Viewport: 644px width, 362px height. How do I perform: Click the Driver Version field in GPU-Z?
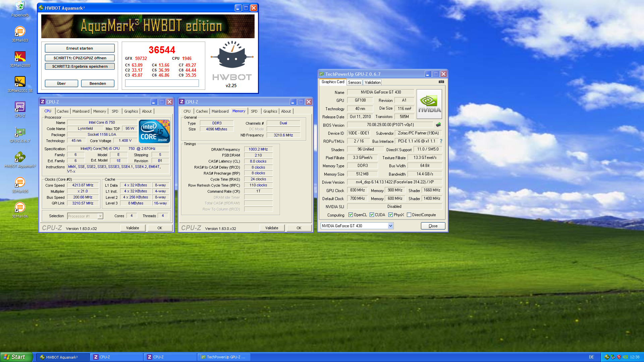click(394, 182)
